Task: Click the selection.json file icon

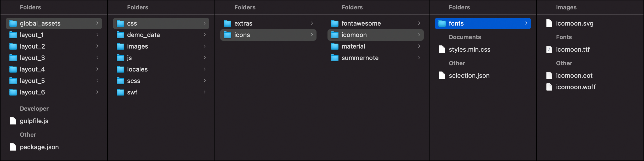Action: [x=442, y=75]
